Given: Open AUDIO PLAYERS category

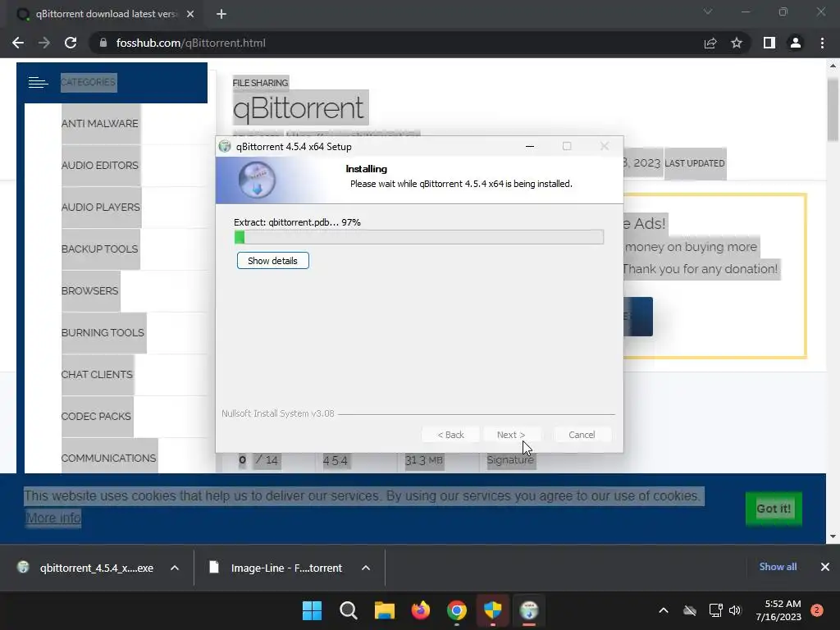Looking at the screenshot, I should coord(101,208).
